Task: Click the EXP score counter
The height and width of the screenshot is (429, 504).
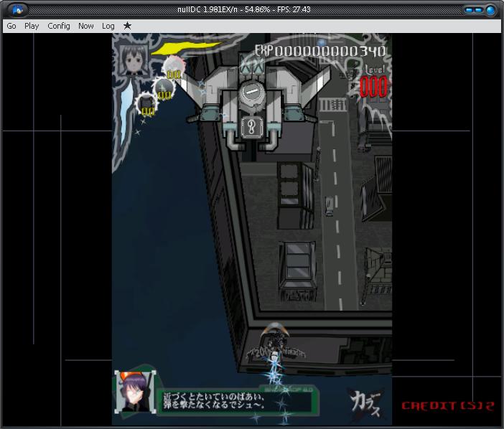Action: pos(320,51)
